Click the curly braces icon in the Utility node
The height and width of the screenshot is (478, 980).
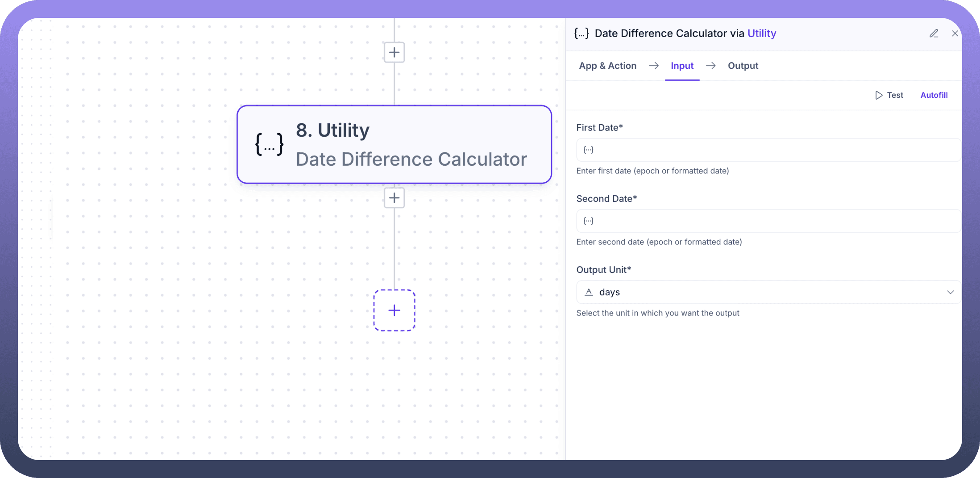click(x=269, y=144)
